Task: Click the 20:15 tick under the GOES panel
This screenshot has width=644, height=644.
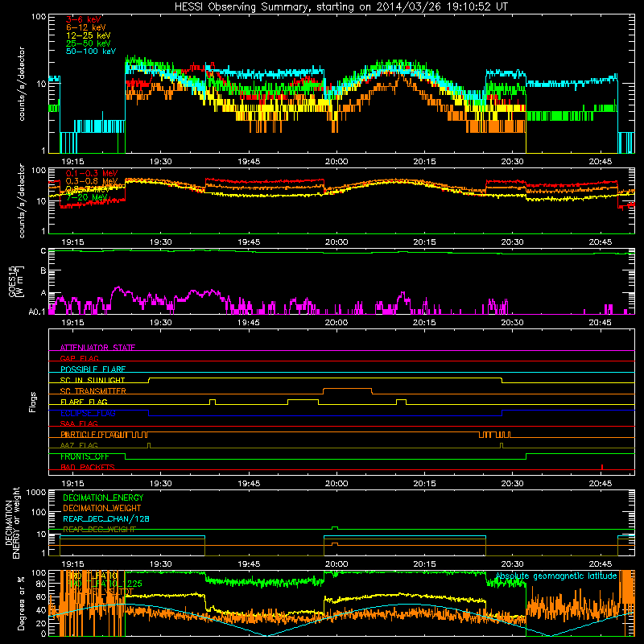Action: coord(424,323)
